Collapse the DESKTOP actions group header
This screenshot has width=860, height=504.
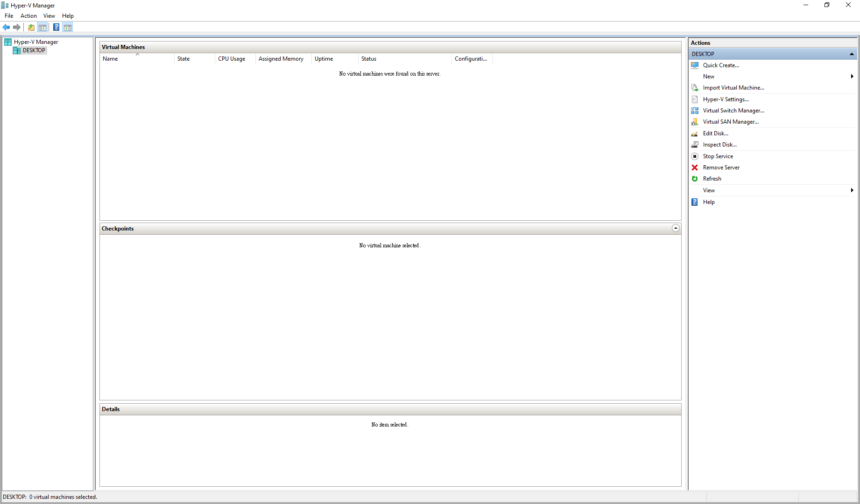[852, 54]
